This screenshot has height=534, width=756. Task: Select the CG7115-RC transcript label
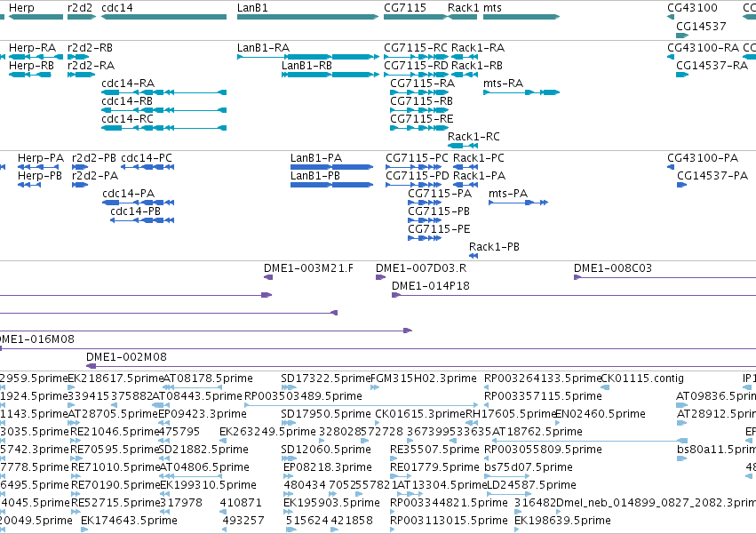(x=416, y=48)
